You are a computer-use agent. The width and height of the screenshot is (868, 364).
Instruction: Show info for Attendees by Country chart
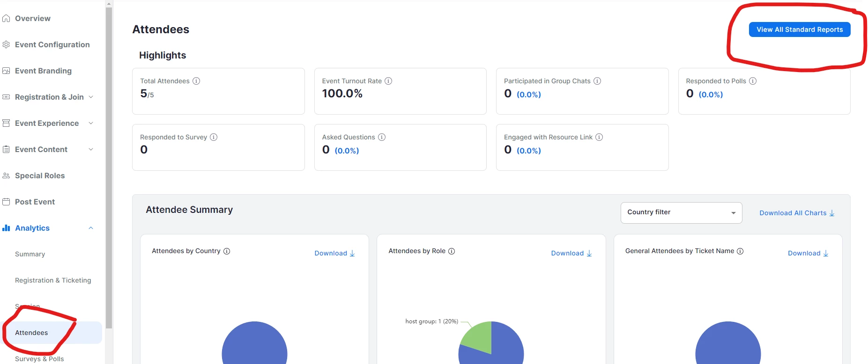(x=227, y=251)
